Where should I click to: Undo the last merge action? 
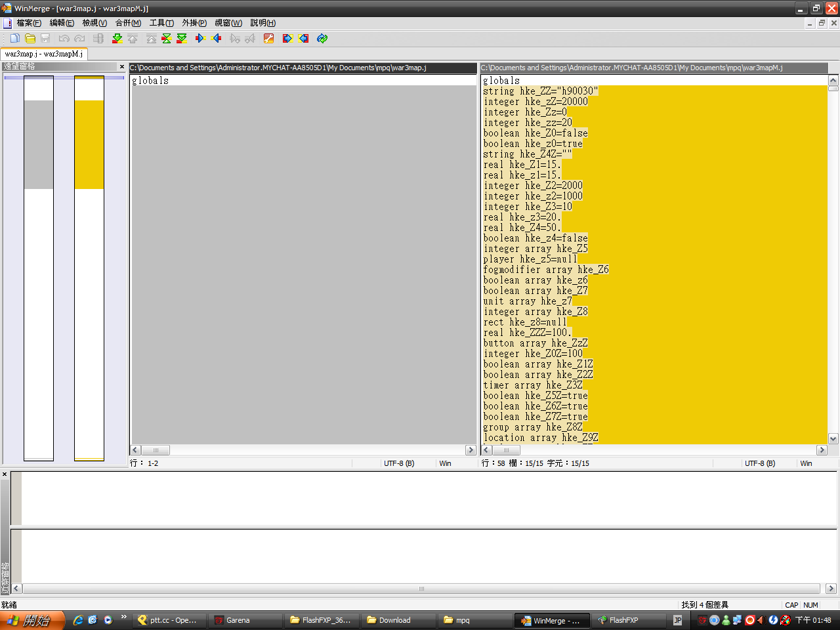tap(64, 39)
